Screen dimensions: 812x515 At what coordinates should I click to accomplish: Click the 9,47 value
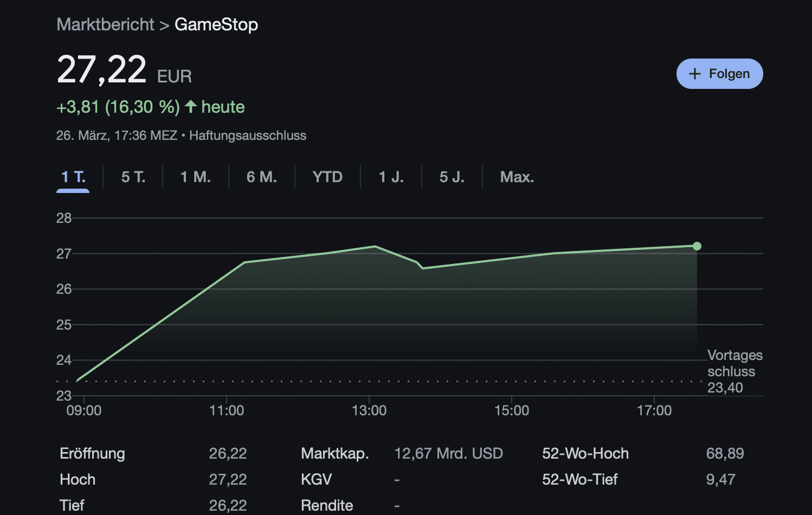pos(721,479)
